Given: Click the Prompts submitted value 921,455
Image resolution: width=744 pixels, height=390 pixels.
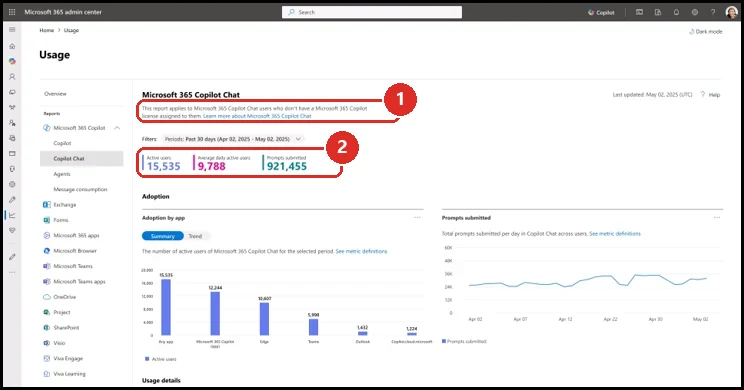Looking at the screenshot, I should pos(287,166).
